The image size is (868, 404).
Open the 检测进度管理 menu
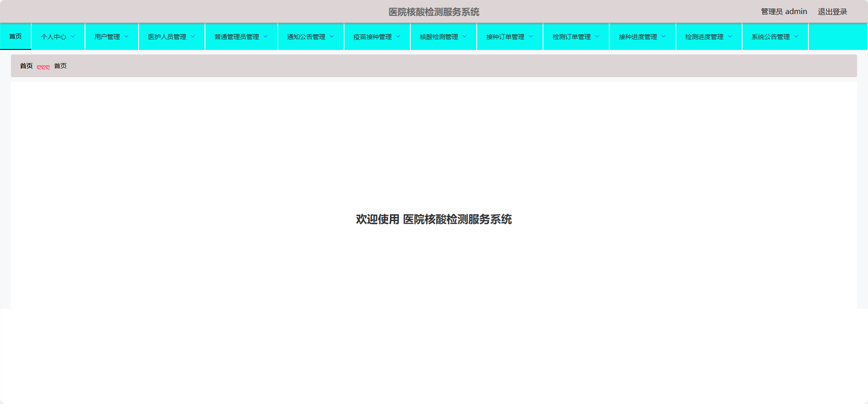tap(709, 37)
